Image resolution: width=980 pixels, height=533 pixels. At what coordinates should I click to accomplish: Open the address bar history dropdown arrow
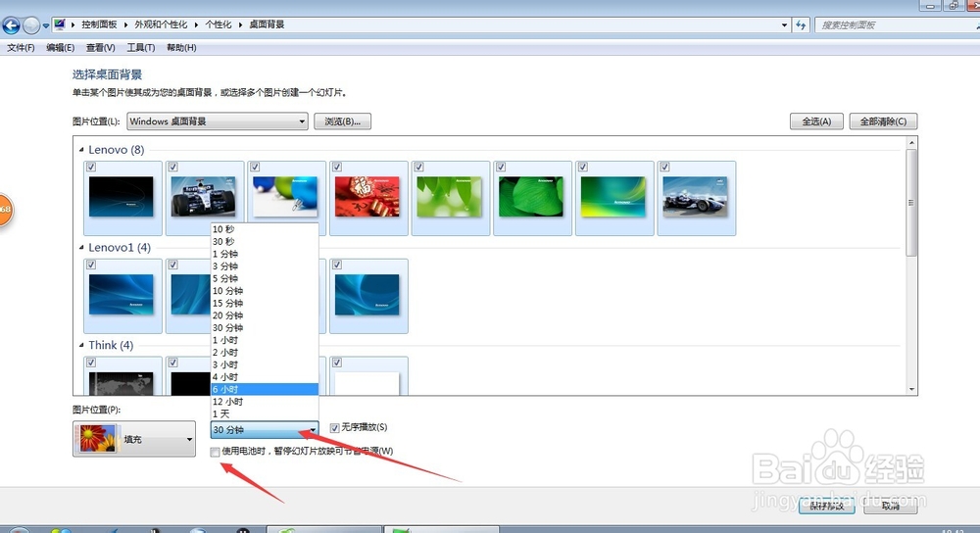(x=784, y=25)
